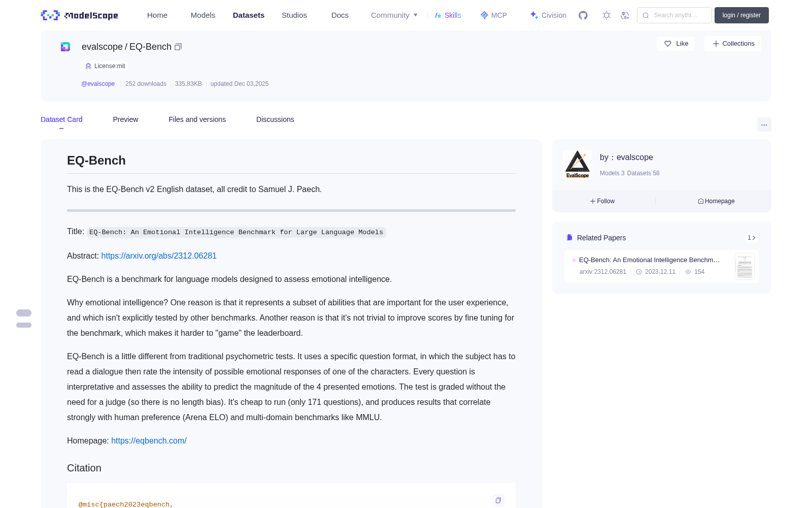Click the EQ-Bench card heading
The image size is (812, 508).
[96, 161]
